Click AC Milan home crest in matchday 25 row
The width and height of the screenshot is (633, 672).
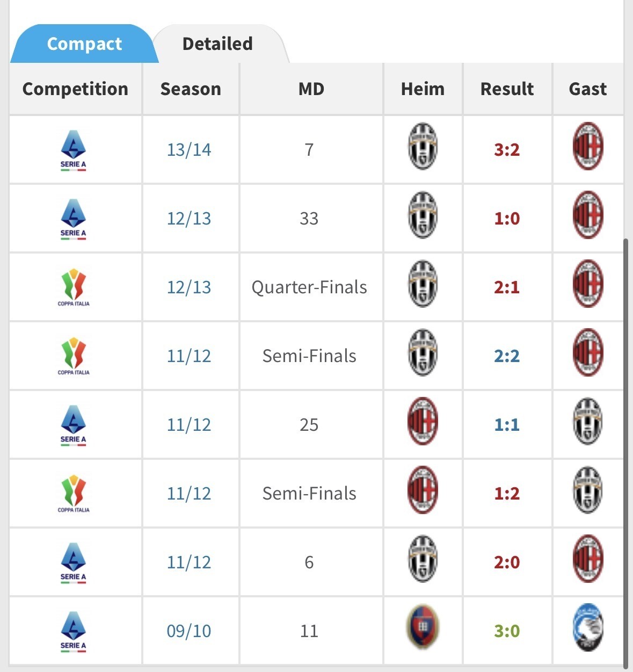tap(423, 421)
